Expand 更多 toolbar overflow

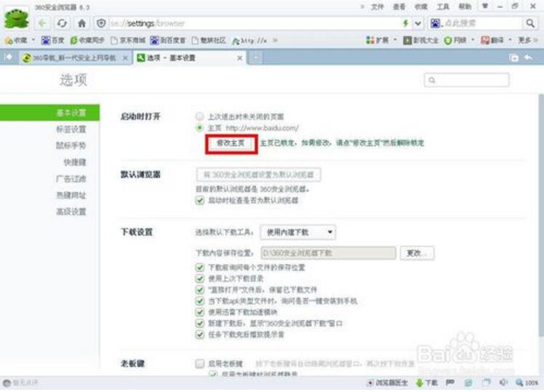[x=528, y=41]
